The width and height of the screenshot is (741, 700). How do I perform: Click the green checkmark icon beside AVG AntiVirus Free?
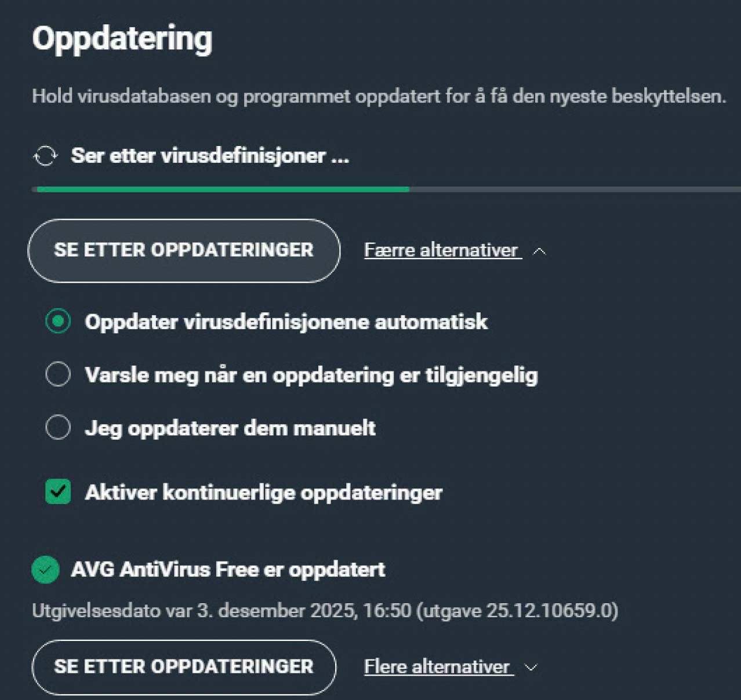[x=45, y=570]
